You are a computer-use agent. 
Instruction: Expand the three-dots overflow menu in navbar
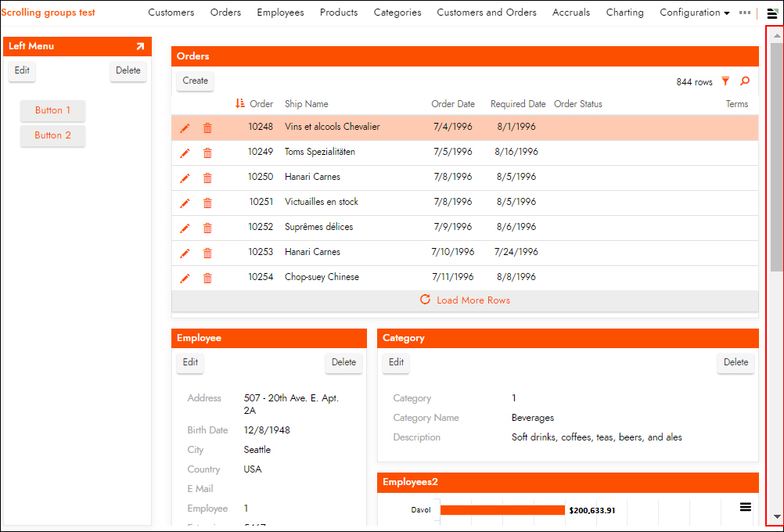click(x=744, y=13)
